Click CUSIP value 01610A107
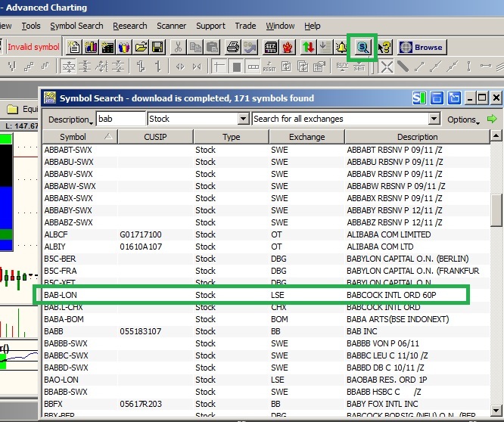The image size is (504, 422). [141, 247]
